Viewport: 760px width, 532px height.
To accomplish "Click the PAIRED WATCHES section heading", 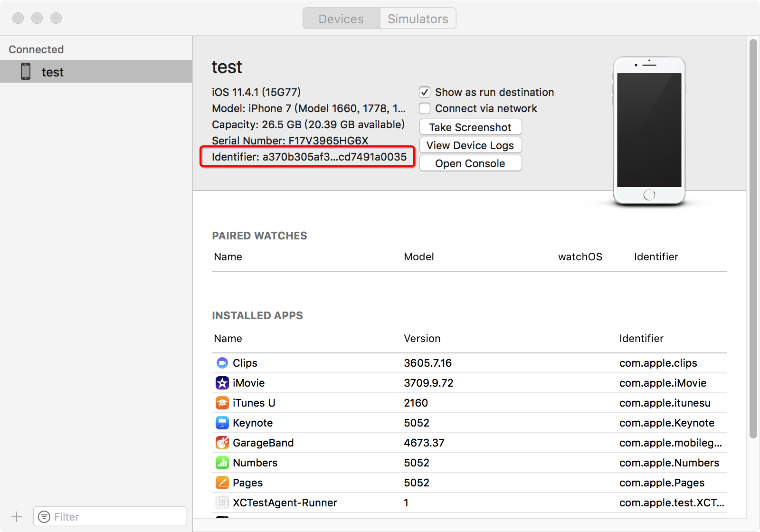I will pos(259,236).
